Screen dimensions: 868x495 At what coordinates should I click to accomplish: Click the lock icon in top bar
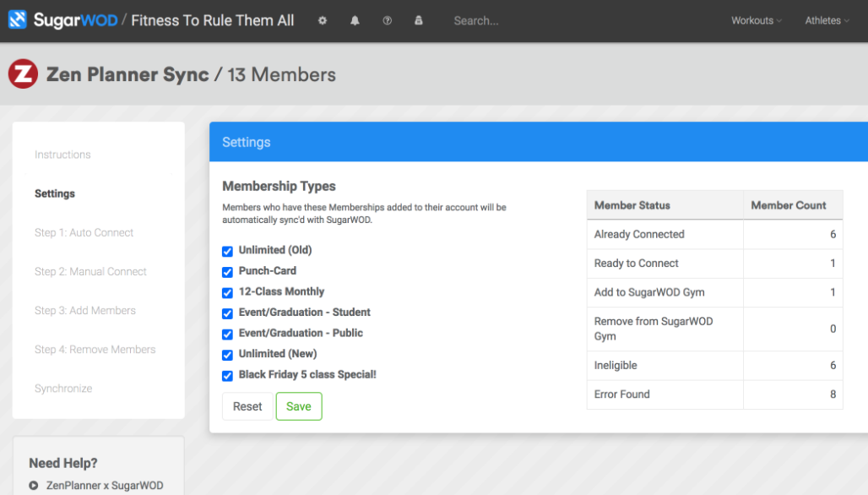tap(419, 20)
